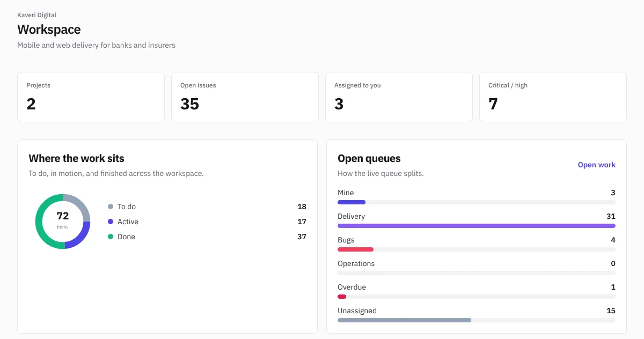The image size is (644, 339).
Task: Click the Delivery queue progress bar
Action: 477,226
